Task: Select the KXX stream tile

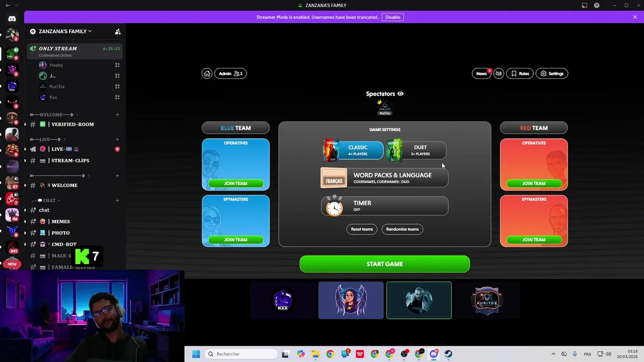Action: (x=283, y=300)
